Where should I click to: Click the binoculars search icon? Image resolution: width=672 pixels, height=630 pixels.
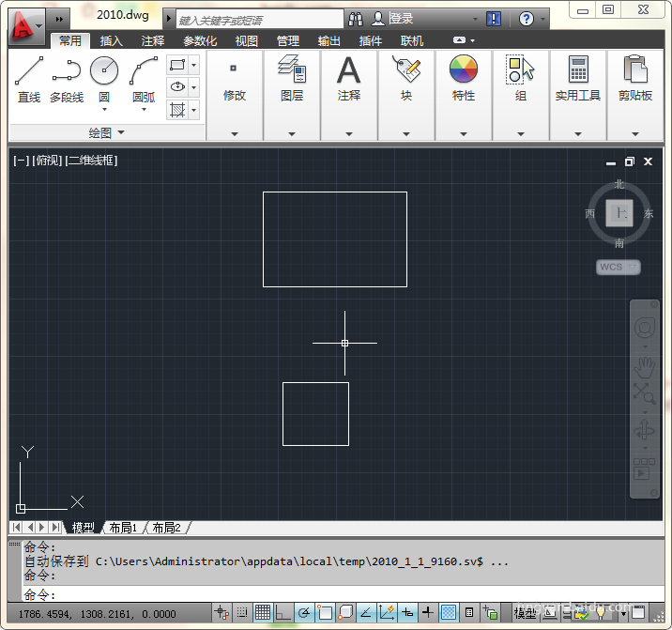pyautogui.click(x=356, y=19)
